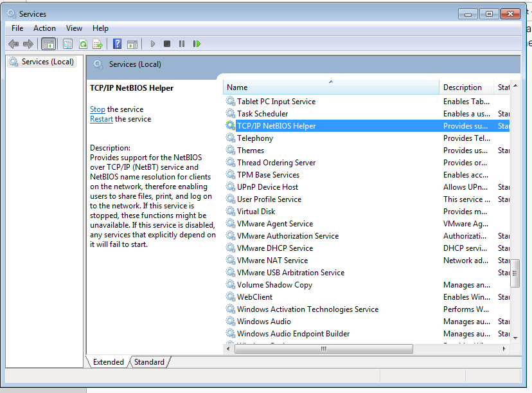The image size is (532, 393).
Task: Click the Stop the service link
Action: click(x=98, y=109)
